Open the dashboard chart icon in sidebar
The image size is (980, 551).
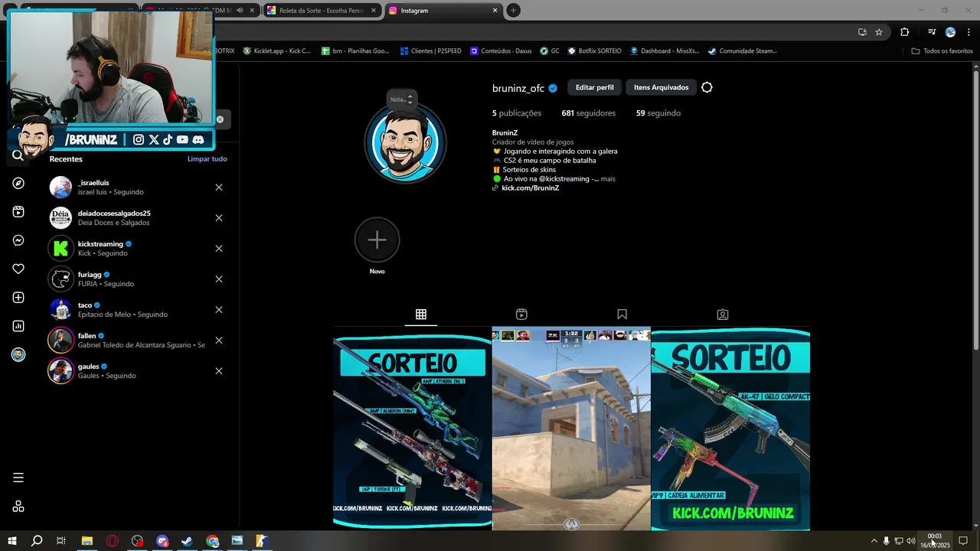18,326
